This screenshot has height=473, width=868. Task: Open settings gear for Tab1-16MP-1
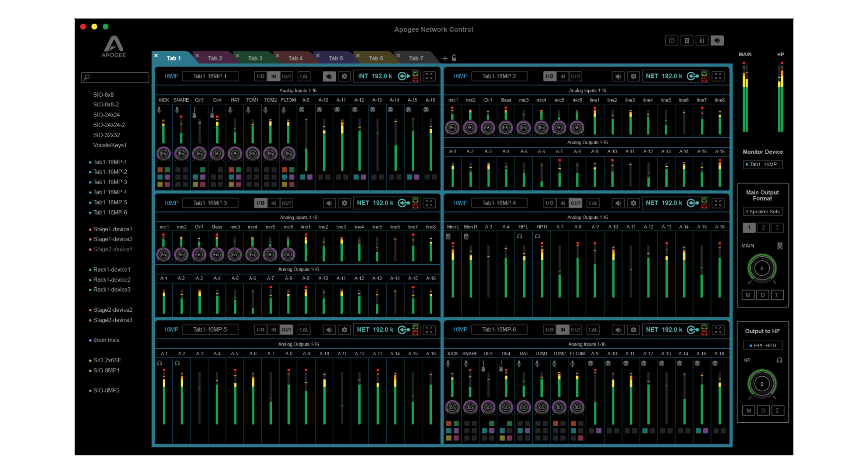click(x=345, y=76)
